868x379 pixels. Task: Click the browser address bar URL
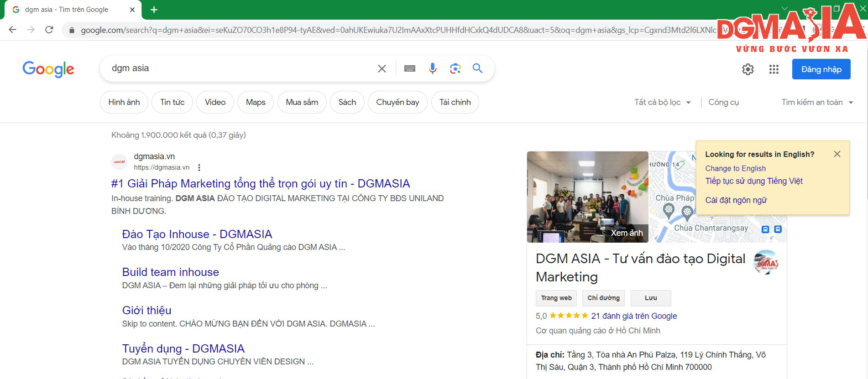click(x=398, y=30)
